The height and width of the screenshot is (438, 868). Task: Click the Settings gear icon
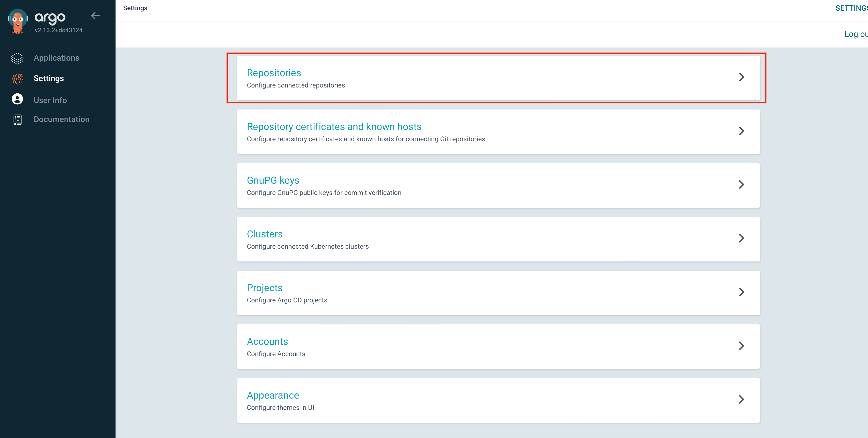(x=18, y=79)
